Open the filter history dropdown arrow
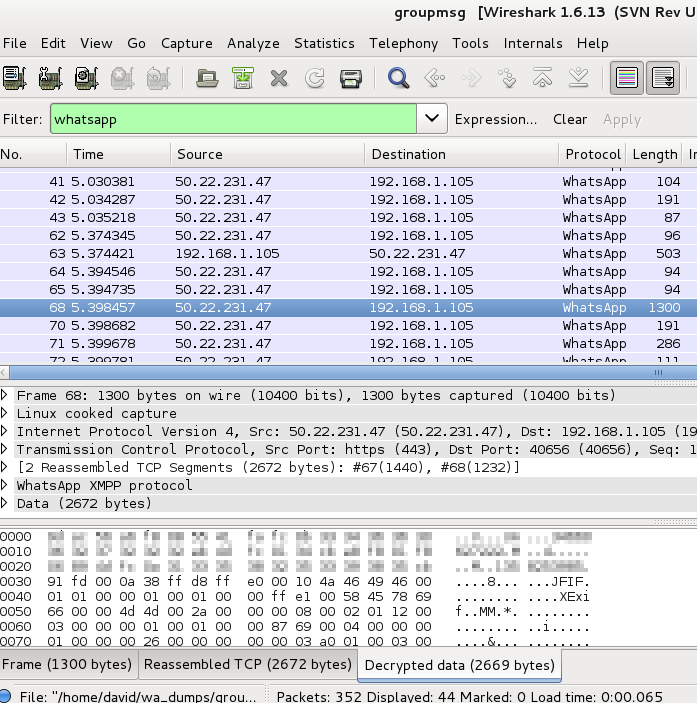The width and height of the screenshot is (697, 703). click(432, 119)
